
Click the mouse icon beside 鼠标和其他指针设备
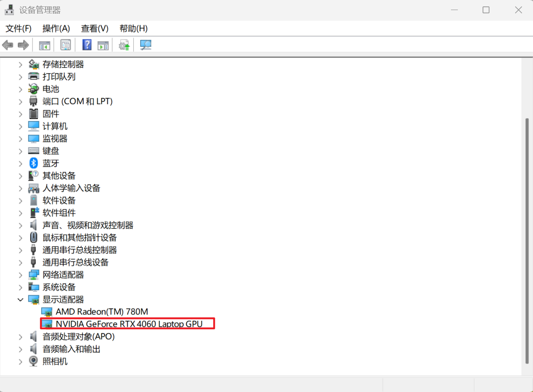pos(33,237)
